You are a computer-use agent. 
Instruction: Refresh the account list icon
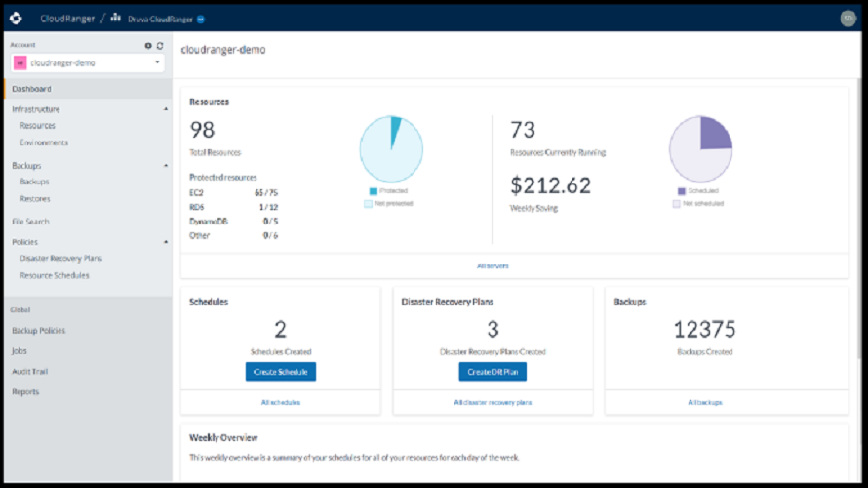pyautogui.click(x=160, y=46)
